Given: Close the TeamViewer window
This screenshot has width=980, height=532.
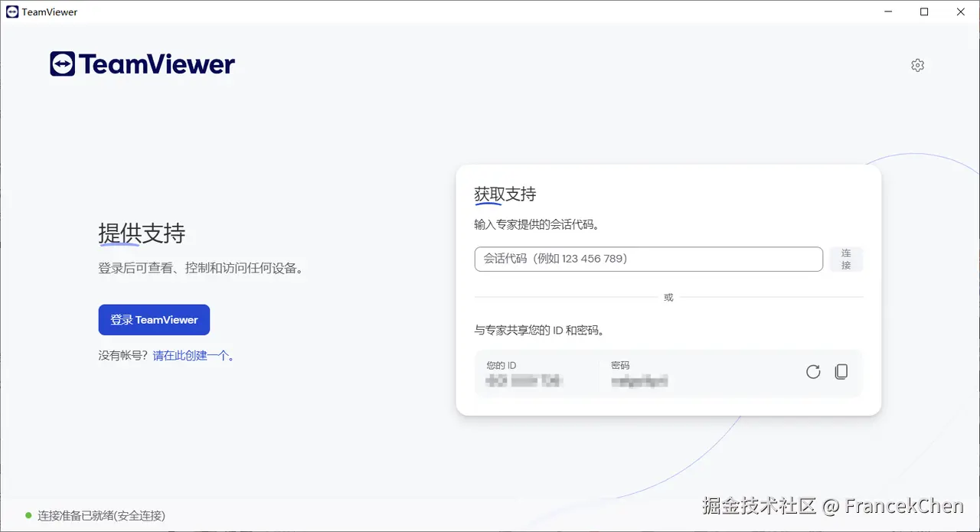Looking at the screenshot, I should point(961,11).
